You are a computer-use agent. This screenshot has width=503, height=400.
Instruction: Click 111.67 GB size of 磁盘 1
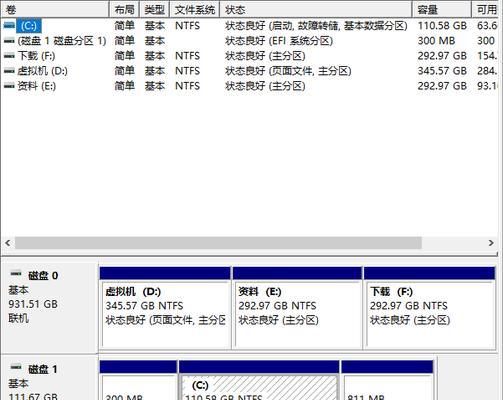coord(33,396)
